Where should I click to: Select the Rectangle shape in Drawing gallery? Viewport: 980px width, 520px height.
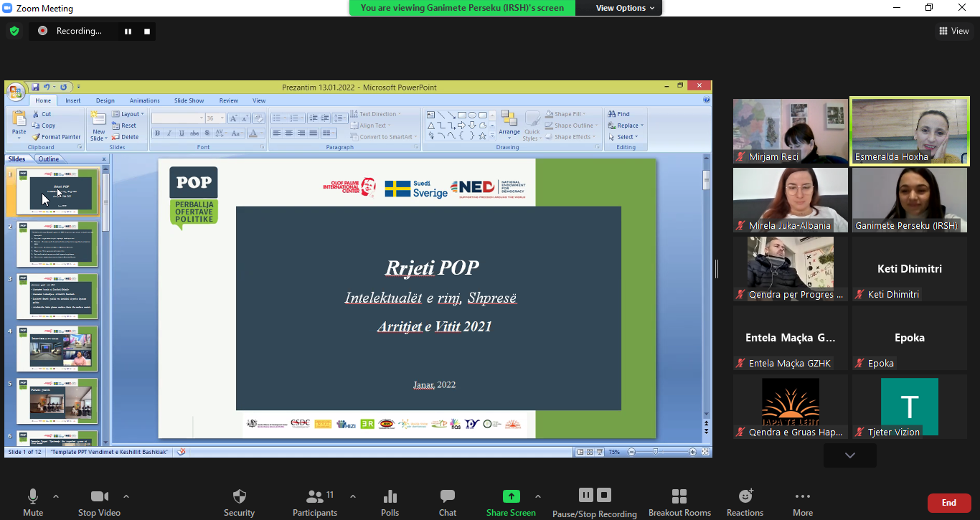462,114
